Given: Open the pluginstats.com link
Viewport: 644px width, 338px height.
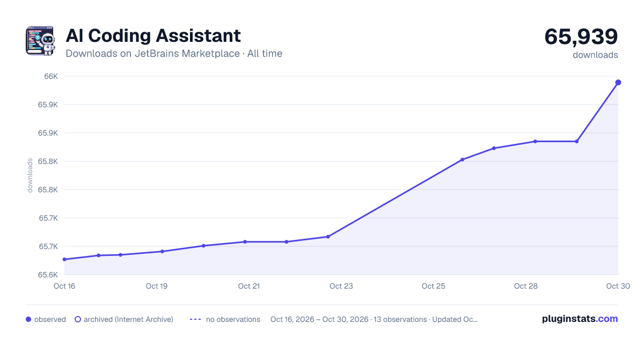Looking at the screenshot, I should coord(580,319).
